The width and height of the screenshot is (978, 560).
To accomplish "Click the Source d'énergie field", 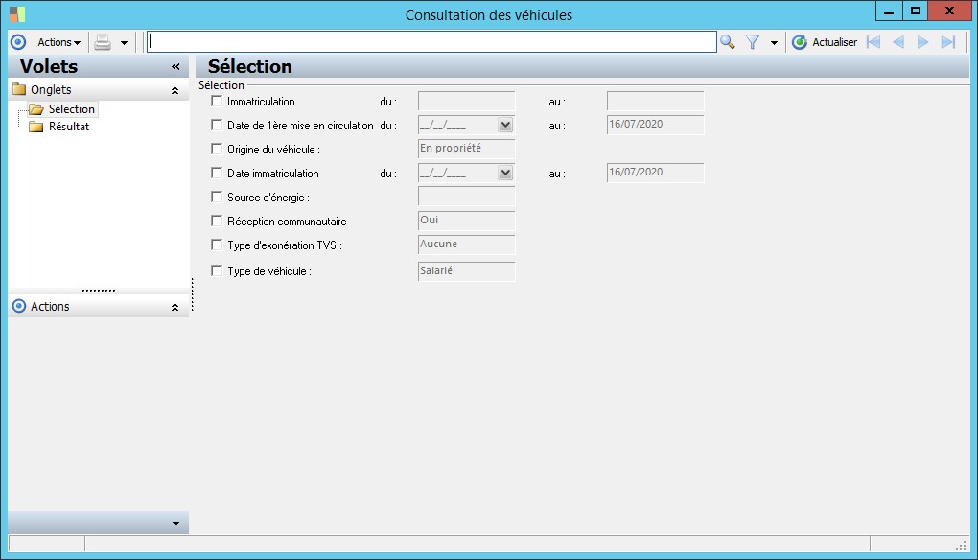I will coord(467,198).
